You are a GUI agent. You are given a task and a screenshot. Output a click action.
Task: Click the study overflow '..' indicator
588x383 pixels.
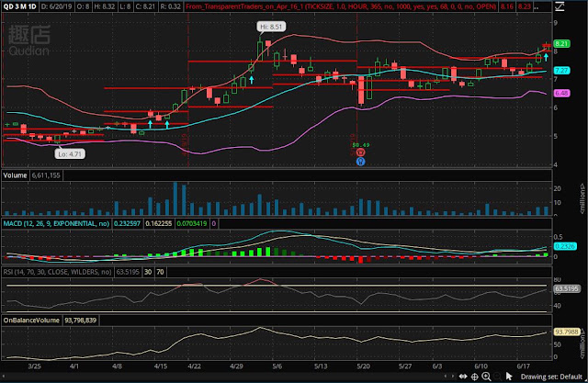pyautogui.click(x=537, y=6)
